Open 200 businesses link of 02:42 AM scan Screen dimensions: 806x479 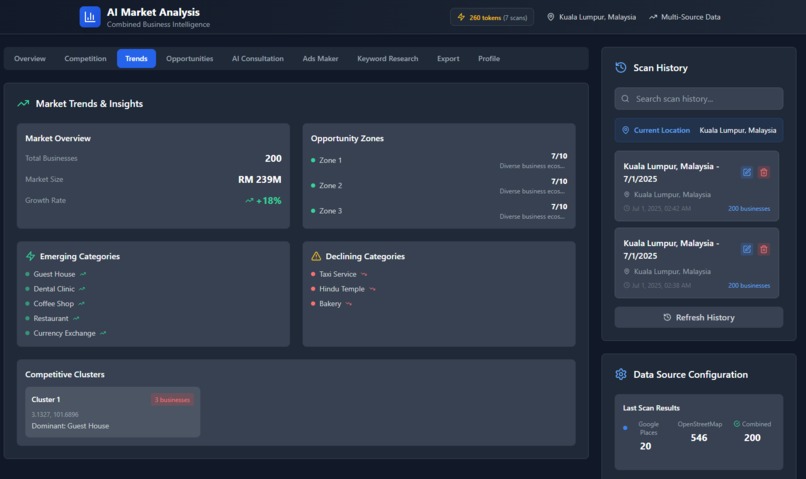pyautogui.click(x=749, y=209)
